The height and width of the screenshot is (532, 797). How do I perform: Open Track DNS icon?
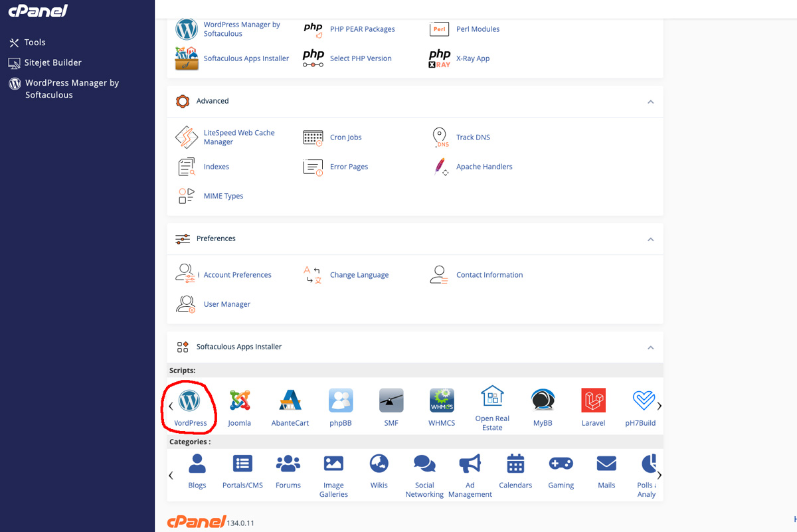[440, 137]
